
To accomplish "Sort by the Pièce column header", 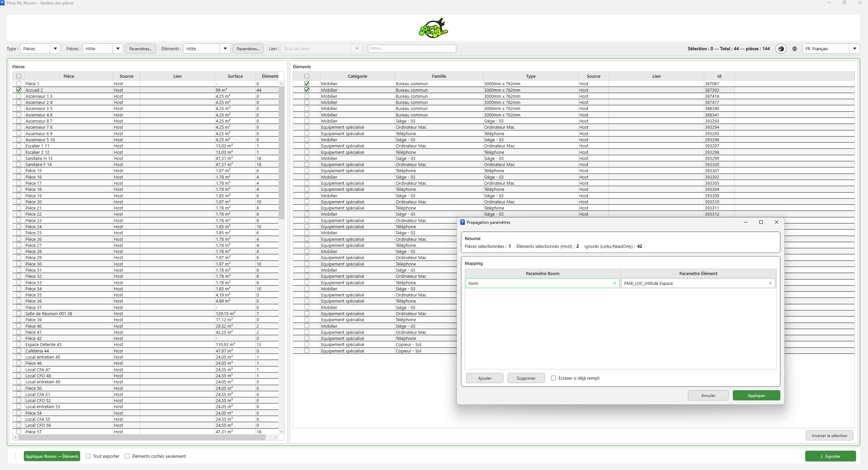I will tap(69, 76).
